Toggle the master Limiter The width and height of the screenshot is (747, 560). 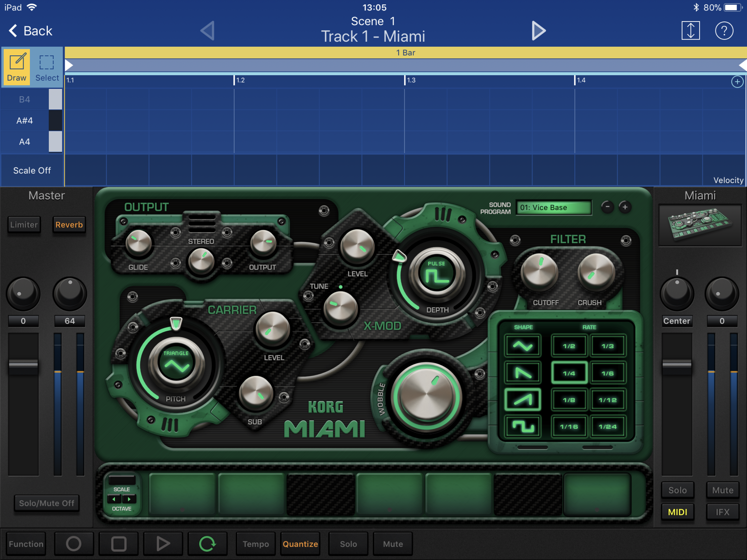(24, 225)
